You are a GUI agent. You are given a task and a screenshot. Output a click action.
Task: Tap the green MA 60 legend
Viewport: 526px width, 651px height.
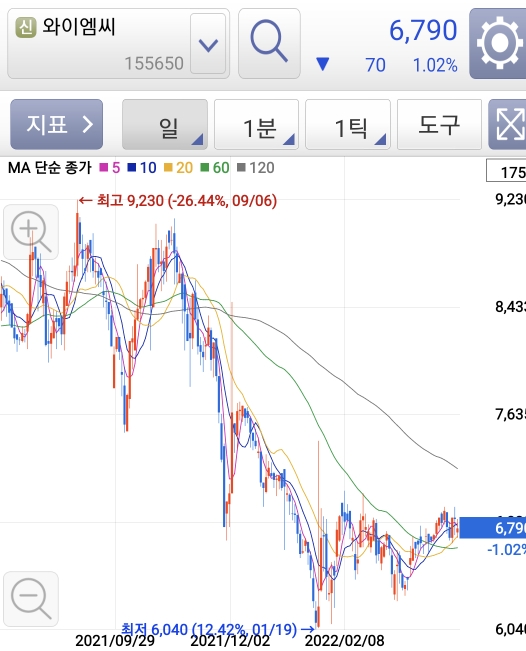215,168
